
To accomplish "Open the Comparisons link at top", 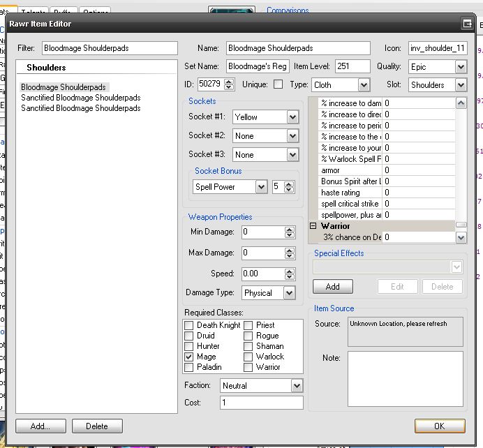I will (288, 10).
